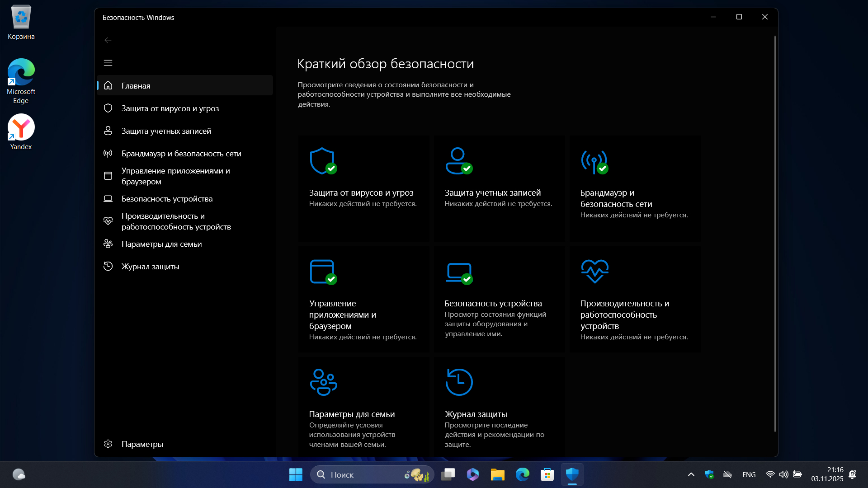Open the device security laptop tile icon
Viewport: 868px width, 488px height.
458,272
